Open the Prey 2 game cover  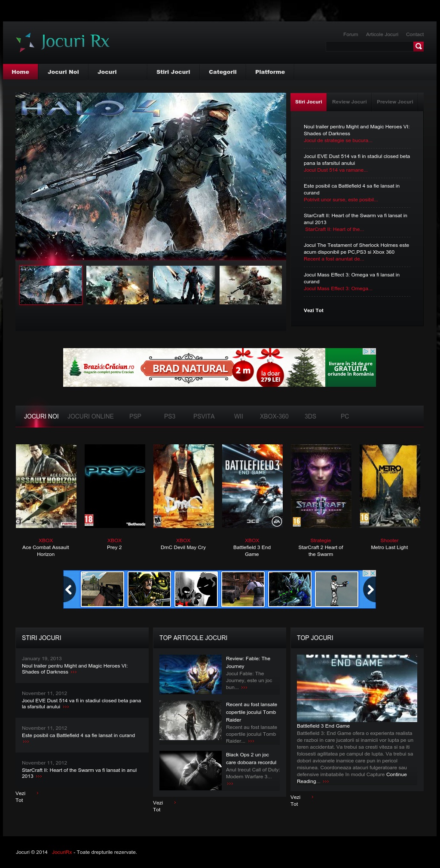click(115, 486)
